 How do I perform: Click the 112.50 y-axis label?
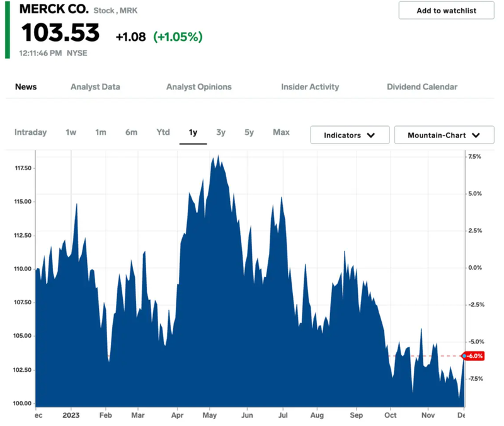click(x=23, y=235)
